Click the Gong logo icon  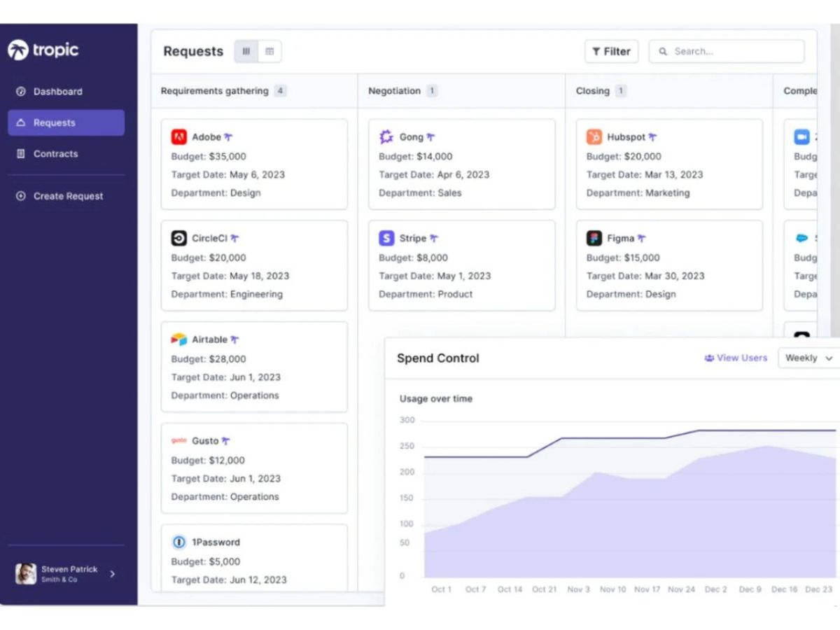(x=386, y=137)
